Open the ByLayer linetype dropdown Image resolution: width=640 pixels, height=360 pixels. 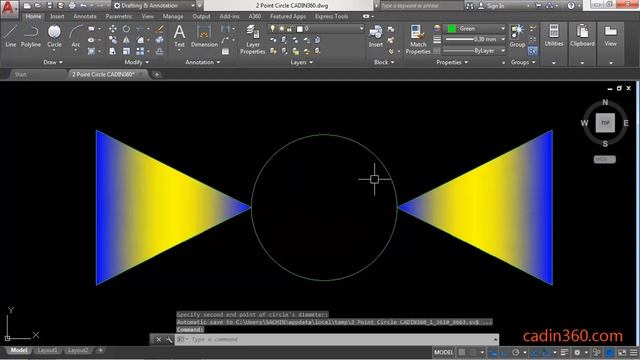point(474,51)
